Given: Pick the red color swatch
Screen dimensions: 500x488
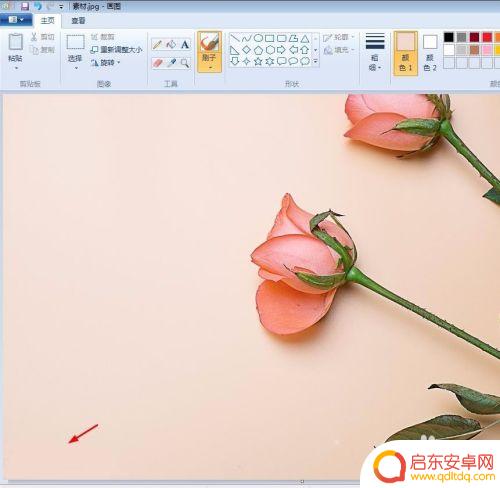Looking at the screenshot, I should (487, 37).
